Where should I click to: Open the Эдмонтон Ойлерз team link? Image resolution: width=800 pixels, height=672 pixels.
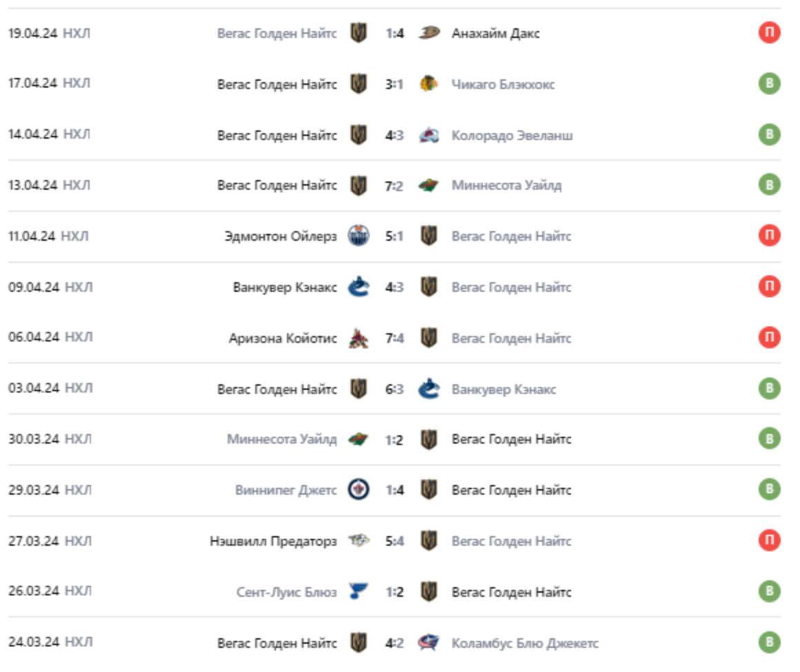[x=280, y=236]
